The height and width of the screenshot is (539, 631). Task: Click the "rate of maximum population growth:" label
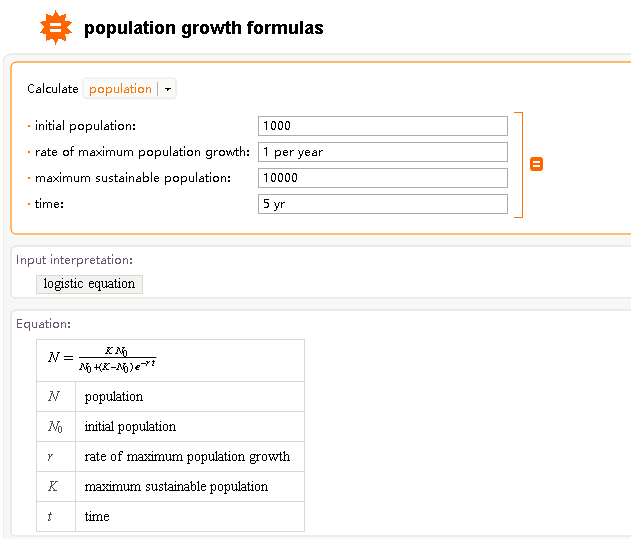pos(142,152)
